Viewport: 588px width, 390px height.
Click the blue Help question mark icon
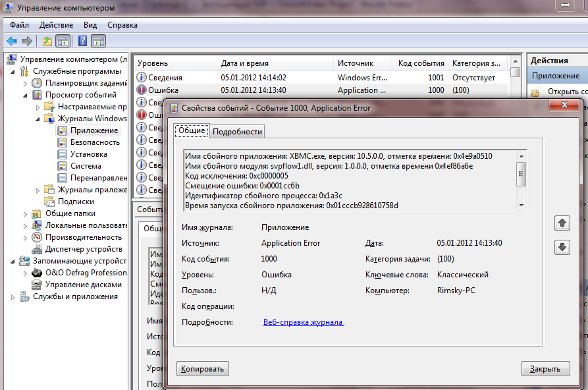tap(82, 42)
